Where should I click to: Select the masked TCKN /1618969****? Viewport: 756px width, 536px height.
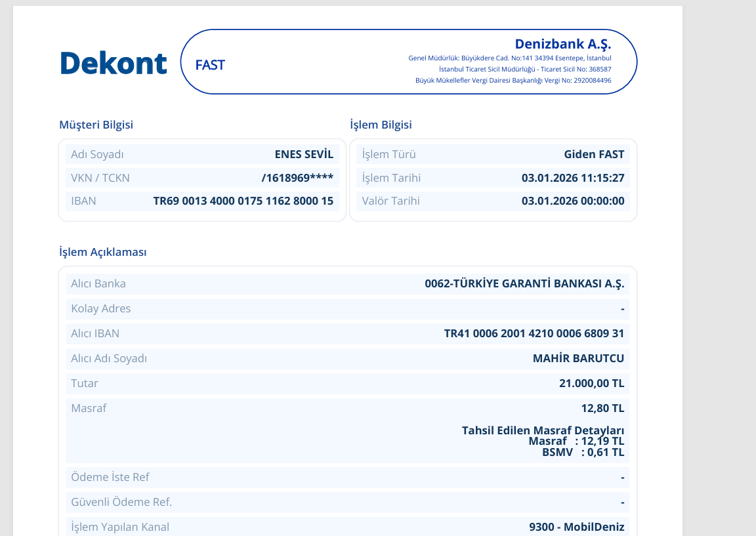tap(297, 178)
